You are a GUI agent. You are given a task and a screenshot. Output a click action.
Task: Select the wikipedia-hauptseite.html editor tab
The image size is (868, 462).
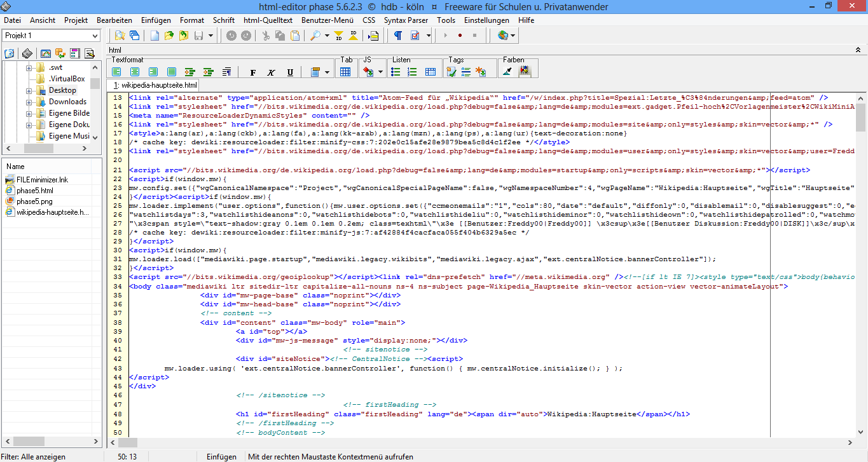point(155,85)
